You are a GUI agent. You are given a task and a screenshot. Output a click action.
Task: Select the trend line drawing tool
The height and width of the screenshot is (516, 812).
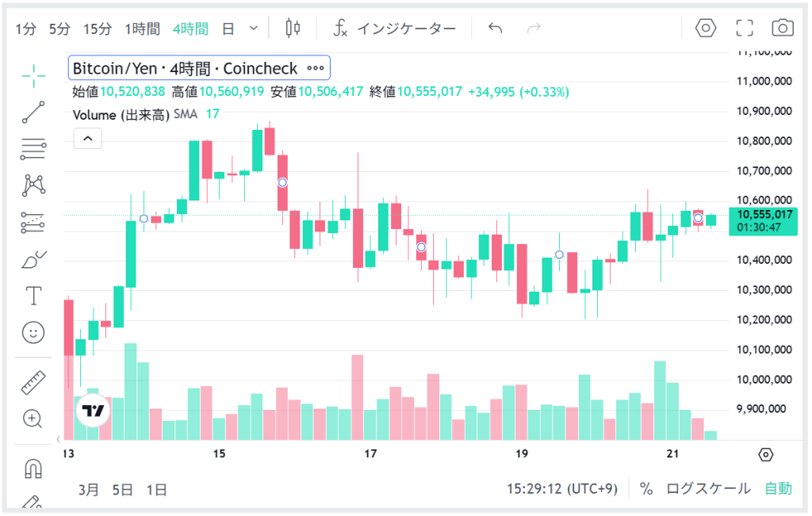33,112
